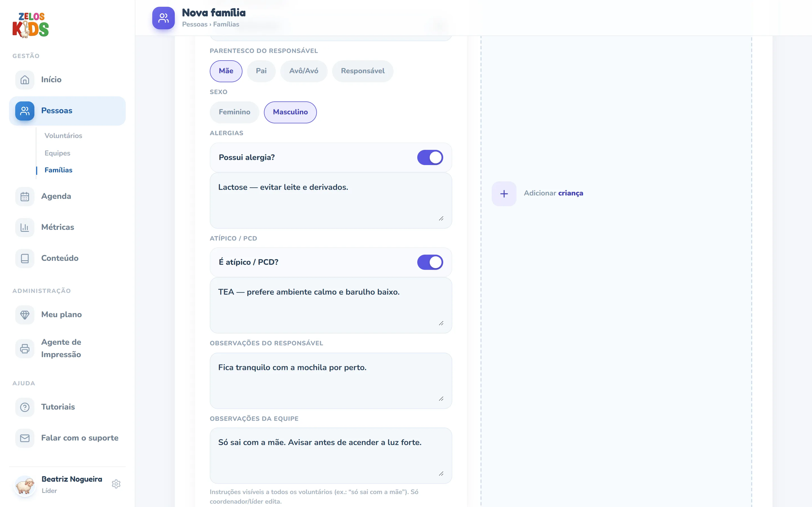812x507 pixels.
Task: Open the Métricas chart icon
Action: point(25,227)
